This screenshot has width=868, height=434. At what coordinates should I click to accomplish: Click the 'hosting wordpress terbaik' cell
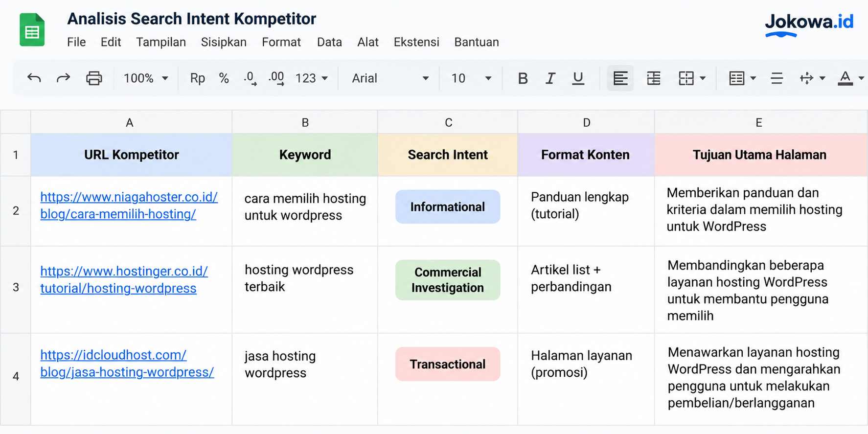[x=305, y=290]
